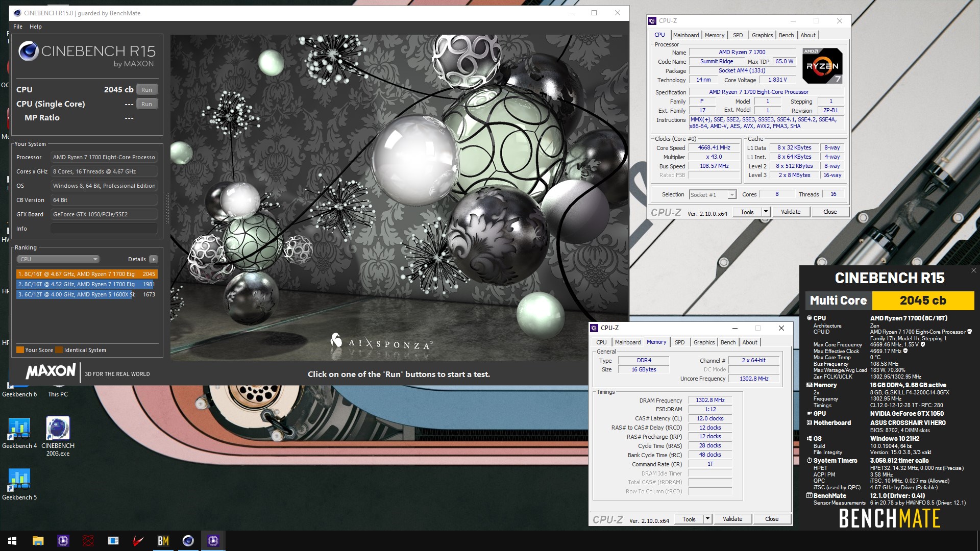Click the Info text field in Your System
This screenshot has width=980, height=551.
tap(104, 229)
